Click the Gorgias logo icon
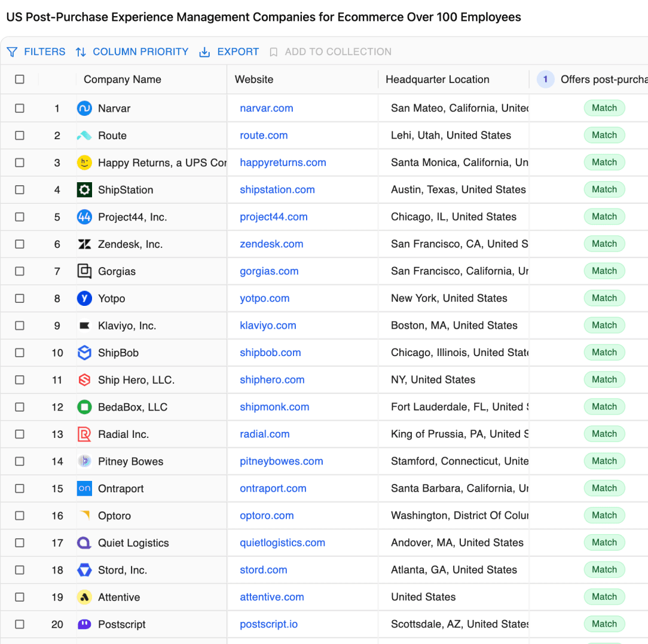The height and width of the screenshot is (644, 648). pyautogui.click(x=84, y=271)
